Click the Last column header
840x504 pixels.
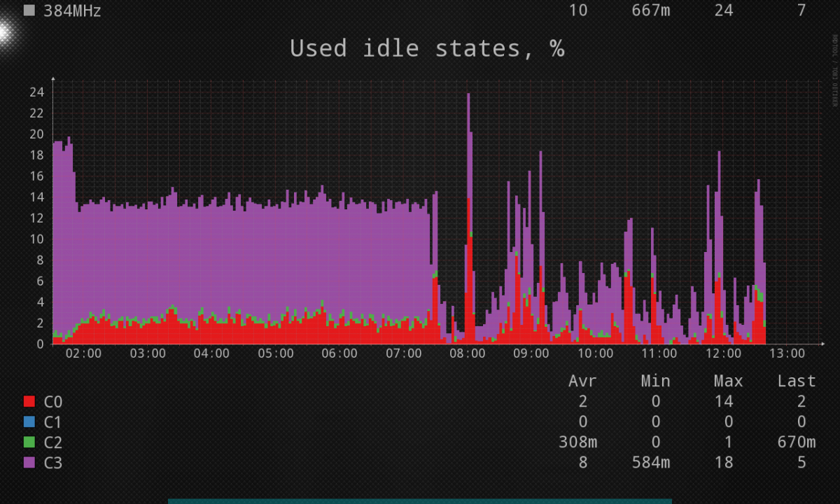[x=797, y=381]
